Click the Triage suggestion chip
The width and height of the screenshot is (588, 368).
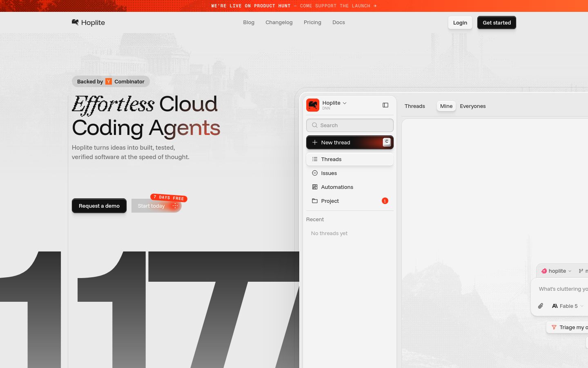[x=567, y=327]
